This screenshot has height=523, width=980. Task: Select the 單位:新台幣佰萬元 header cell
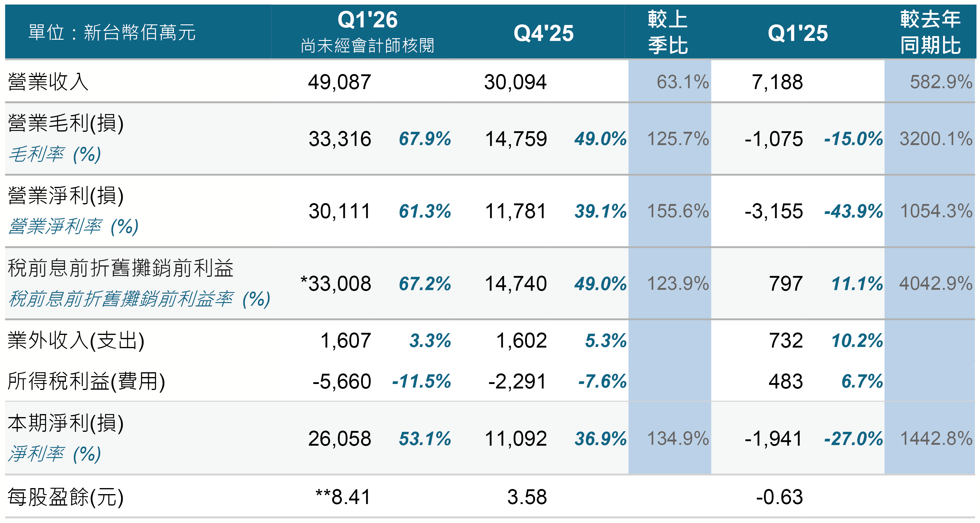click(112, 32)
